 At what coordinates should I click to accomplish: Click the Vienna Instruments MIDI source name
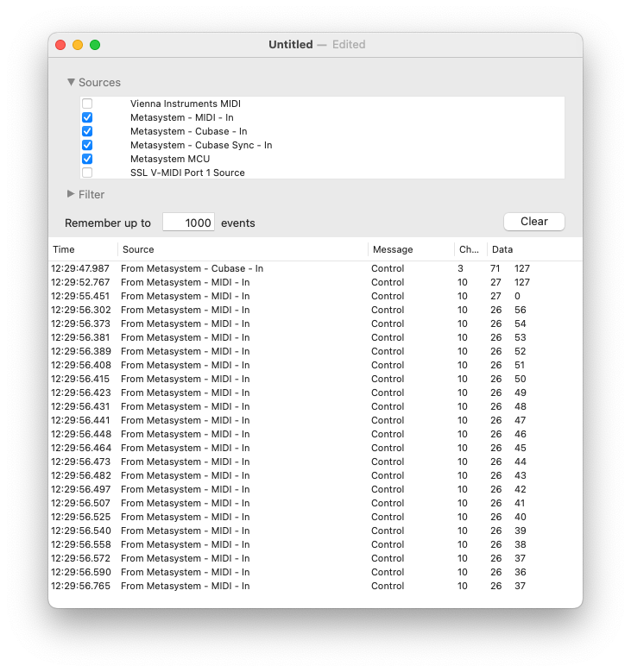click(x=186, y=104)
